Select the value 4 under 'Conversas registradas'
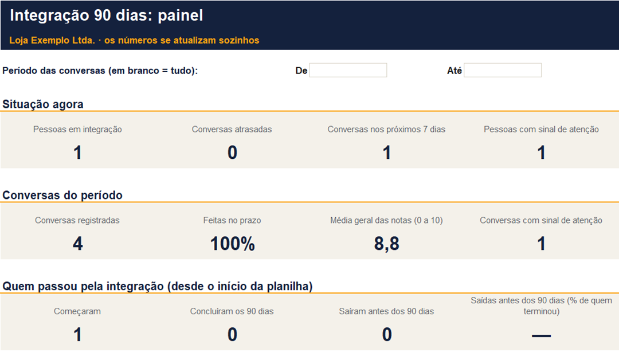The image size is (619, 364). [x=78, y=244]
